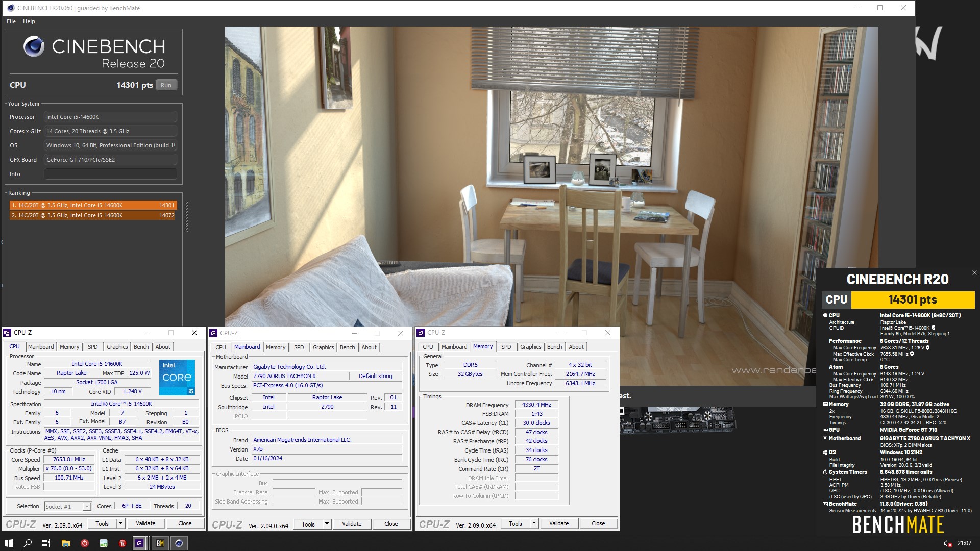
Task: Click Tools in the Mainboard CPU-Z window
Action: pyautogui.click(x=308, y=524)
